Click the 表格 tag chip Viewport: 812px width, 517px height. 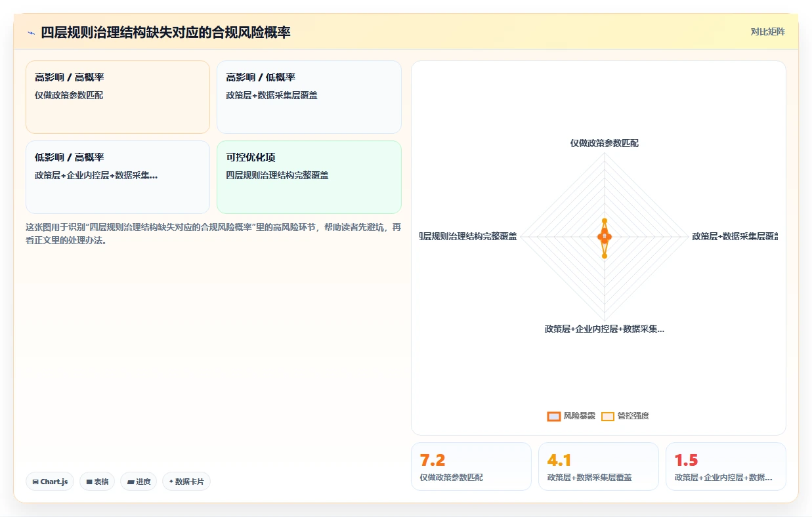pyautogui.click(x=97, y=482)
